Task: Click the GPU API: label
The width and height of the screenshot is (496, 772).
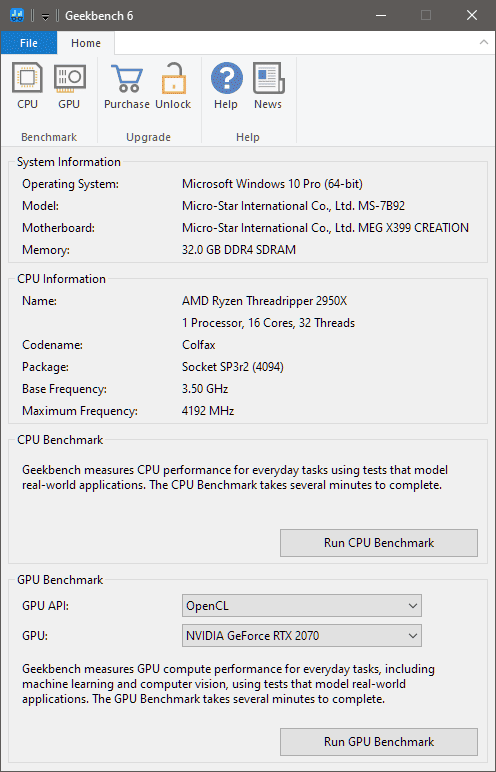Action: click(45, 606)
